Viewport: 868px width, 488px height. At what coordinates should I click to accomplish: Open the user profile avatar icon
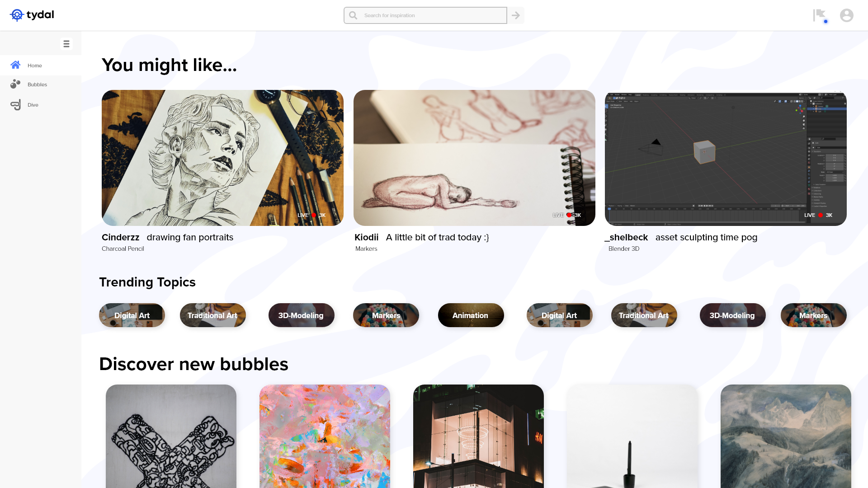tap(847, 15)
